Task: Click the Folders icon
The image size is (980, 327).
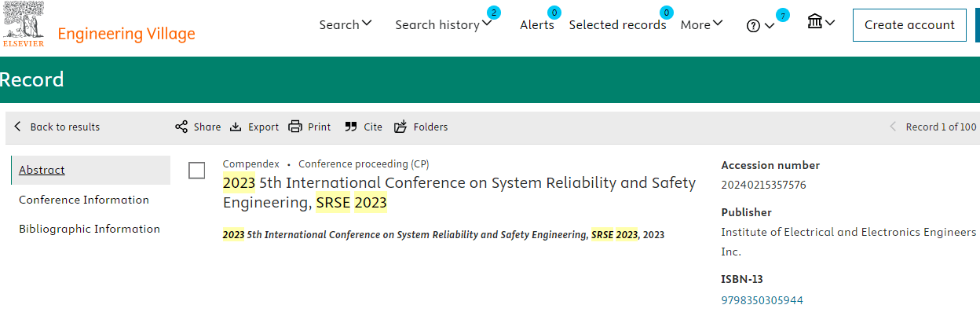Action: pyautogui.click(x=400, y=127)
